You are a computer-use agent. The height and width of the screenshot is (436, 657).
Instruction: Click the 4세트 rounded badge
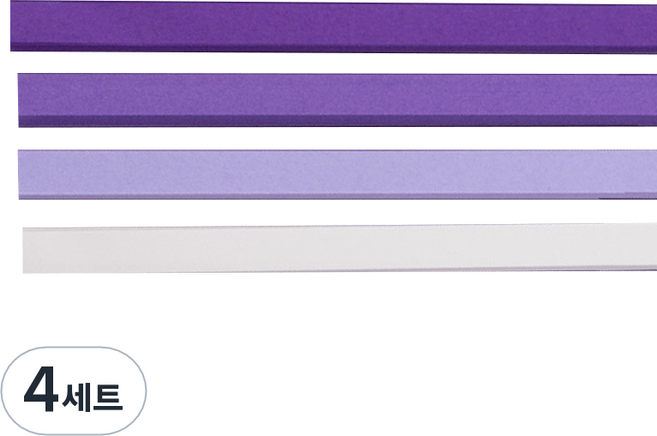coord(74,391)
